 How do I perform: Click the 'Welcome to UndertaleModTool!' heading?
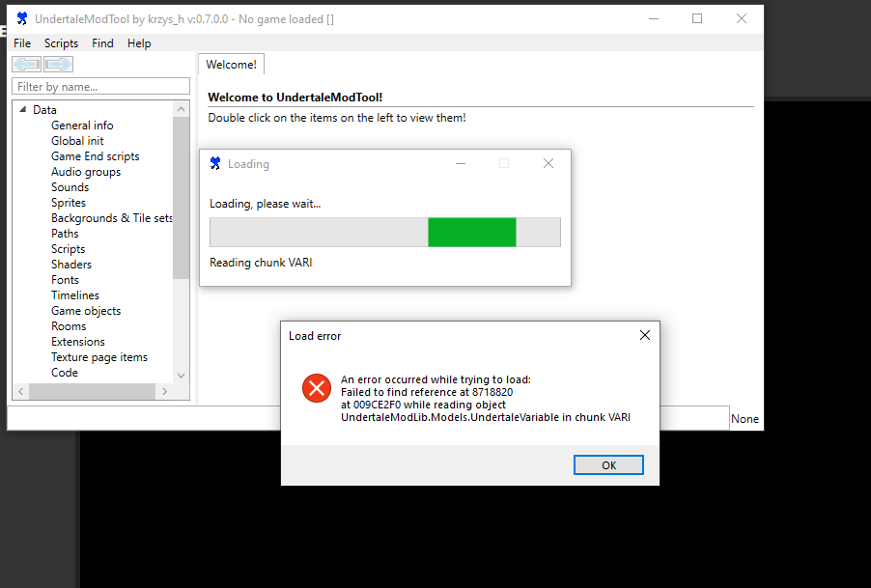point(295,98)
